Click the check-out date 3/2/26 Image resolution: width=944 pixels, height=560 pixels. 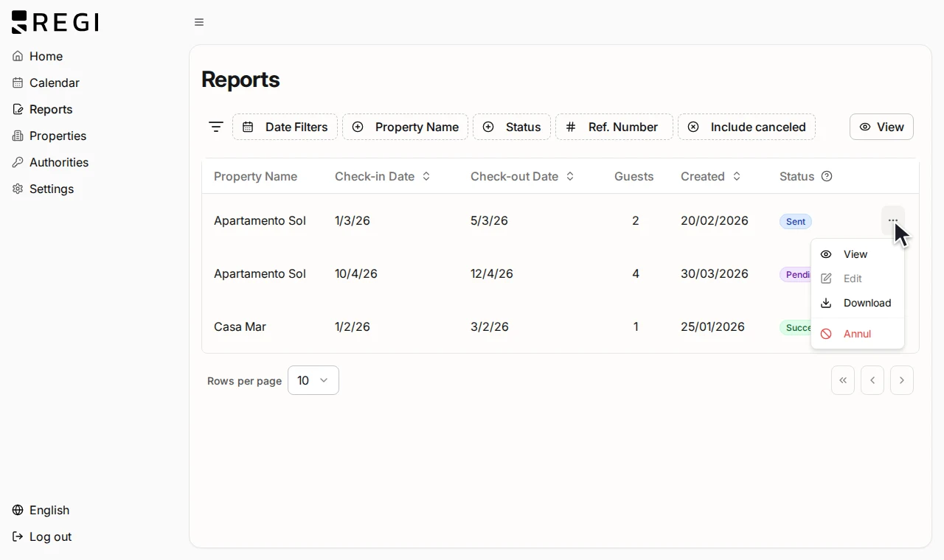490,326
